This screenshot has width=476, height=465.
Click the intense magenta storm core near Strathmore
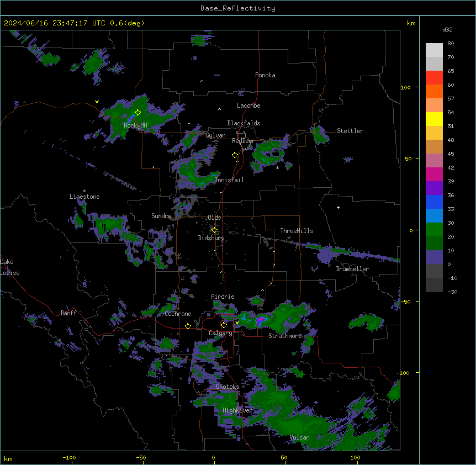(x=261, y=320)
